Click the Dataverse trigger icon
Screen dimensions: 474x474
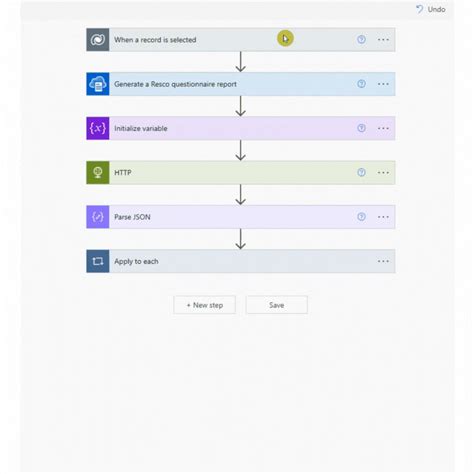[98, 40]
